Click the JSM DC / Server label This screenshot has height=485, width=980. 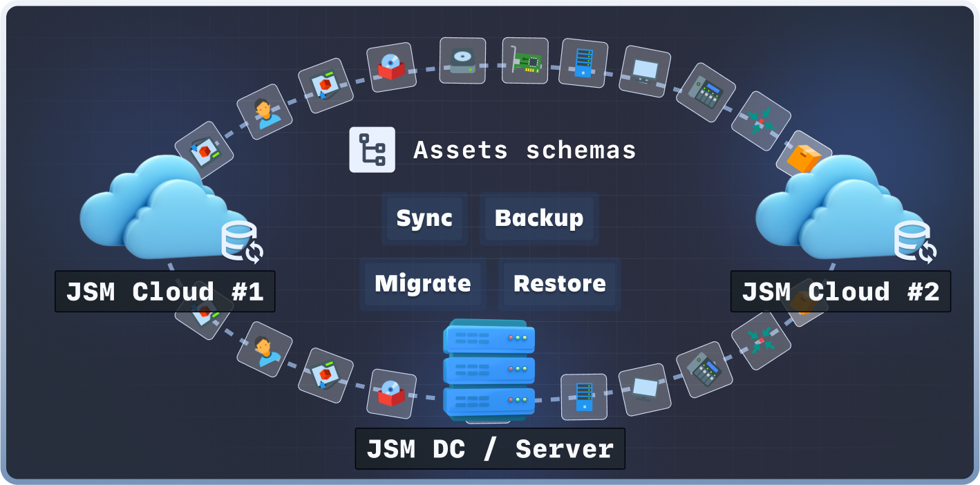pyautogui.click(x=489, y=449)
